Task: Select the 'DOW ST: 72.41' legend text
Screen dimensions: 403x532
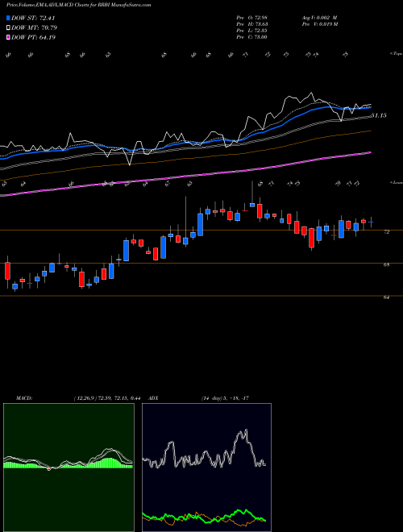Action: [x=33, y=18]
